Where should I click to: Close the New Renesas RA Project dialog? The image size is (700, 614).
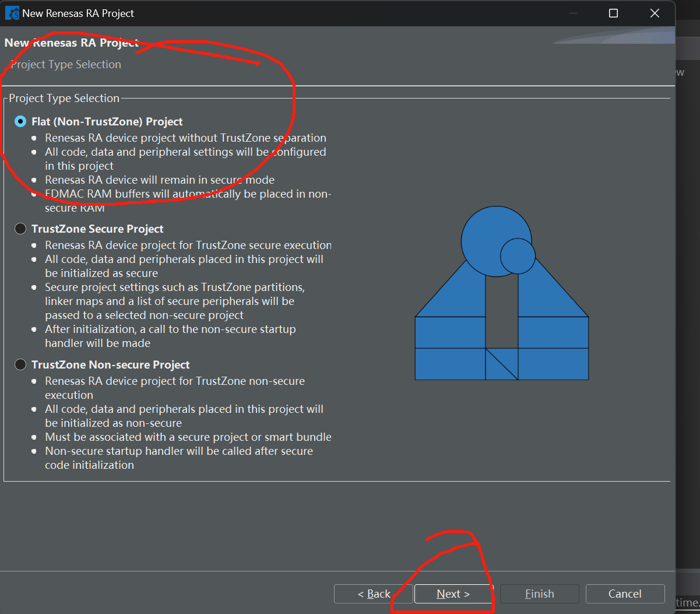pyautogui.click(x=655, y=13)
